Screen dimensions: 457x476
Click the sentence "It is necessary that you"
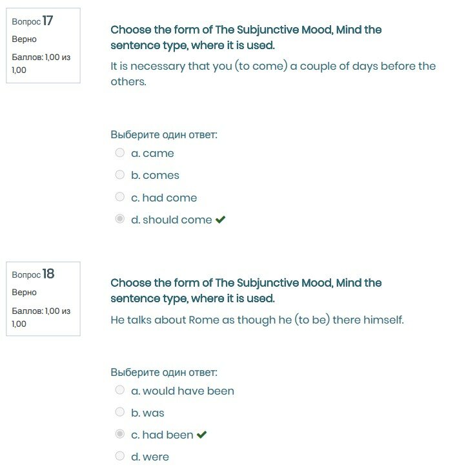click(x=273, y=74)
